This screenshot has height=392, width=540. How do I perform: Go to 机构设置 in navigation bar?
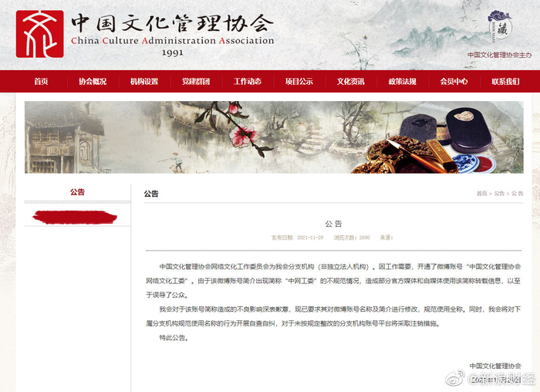pos(144,81)
